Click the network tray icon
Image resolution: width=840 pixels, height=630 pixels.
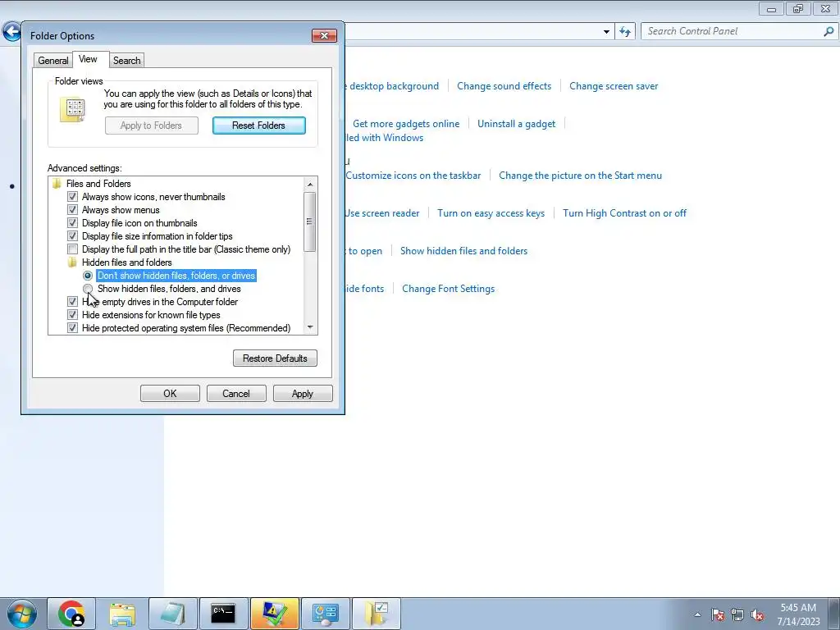(x=737, y=614)
